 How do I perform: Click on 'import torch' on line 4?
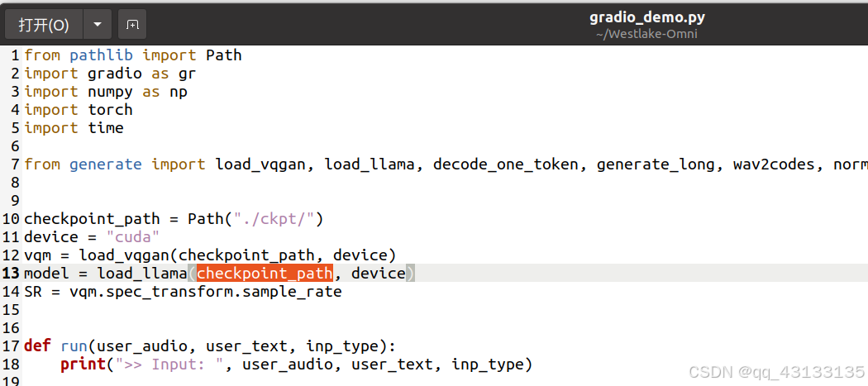point(78,110)
